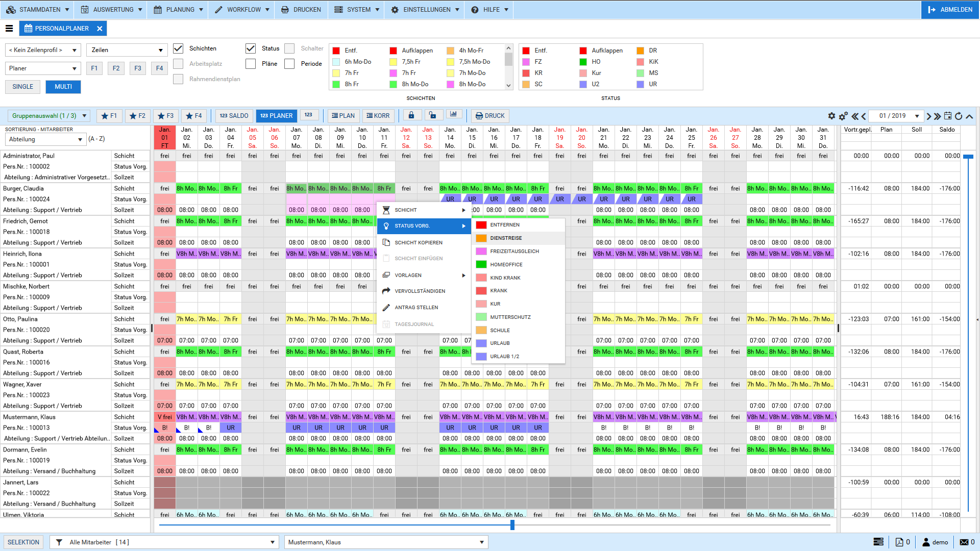The image size is (980, 551).
Task: Enable the Rahmendienstplan checkbox
Action: 178,79
